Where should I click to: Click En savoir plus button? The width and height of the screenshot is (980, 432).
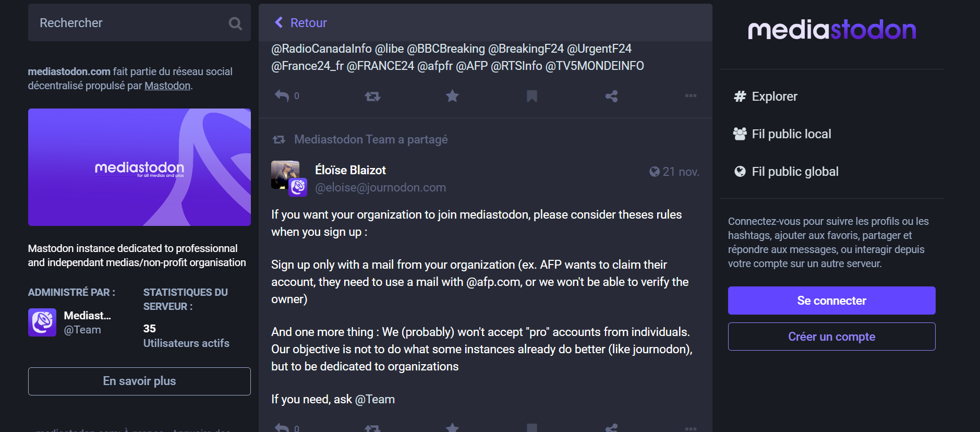[x=139, y=381]
